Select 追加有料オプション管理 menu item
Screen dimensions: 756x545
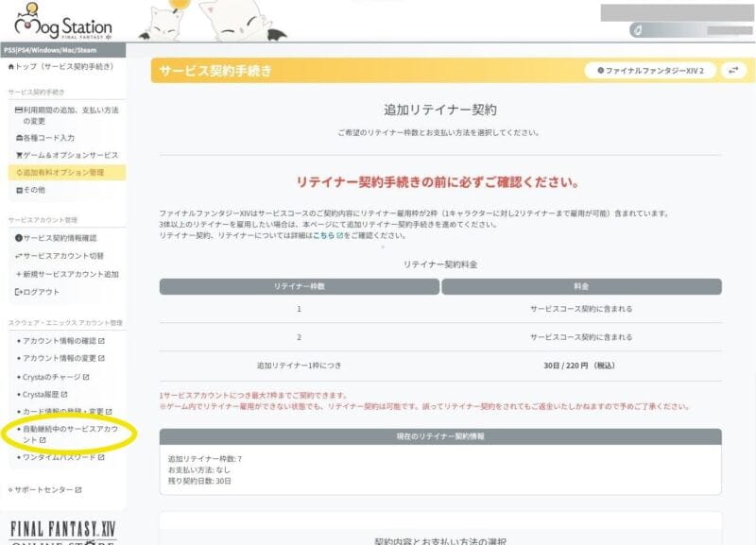(62, 172)
